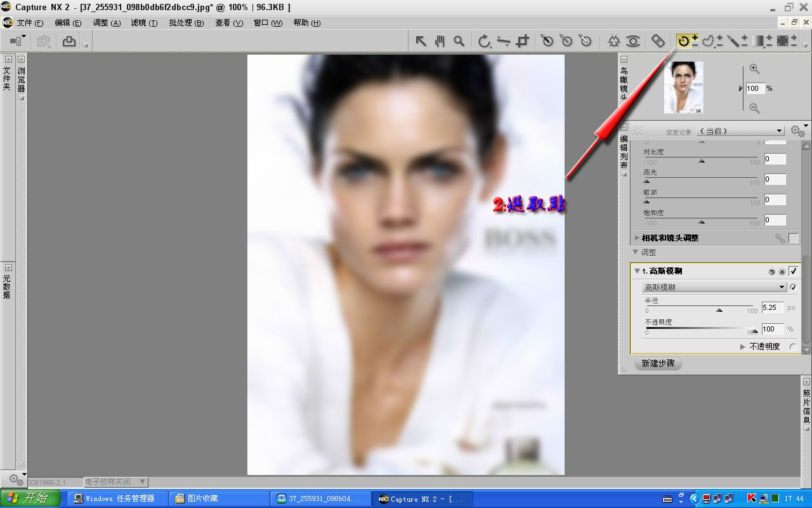Pick the third (white) control point eyedropper
This screenshot has height=508, width=812.
pyautogui.click(x=585, y=41)
